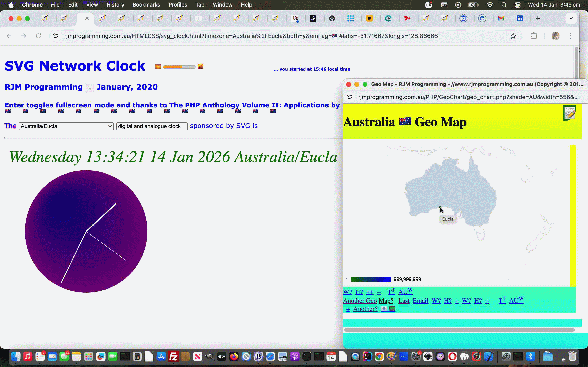The width and height of the screenshot is (588, 367).
Task: Open the Chrome browser icon in the Dock
Action: click(x=380, y=356)
